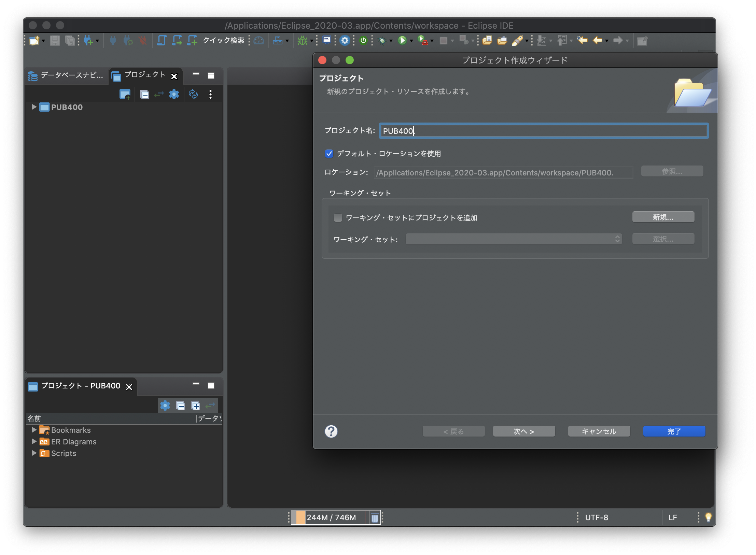The width and height of the screenshot is (756, 555).
Task: Select the プロジェクト - PUB400 tab
Action: [x=80, y=386]
